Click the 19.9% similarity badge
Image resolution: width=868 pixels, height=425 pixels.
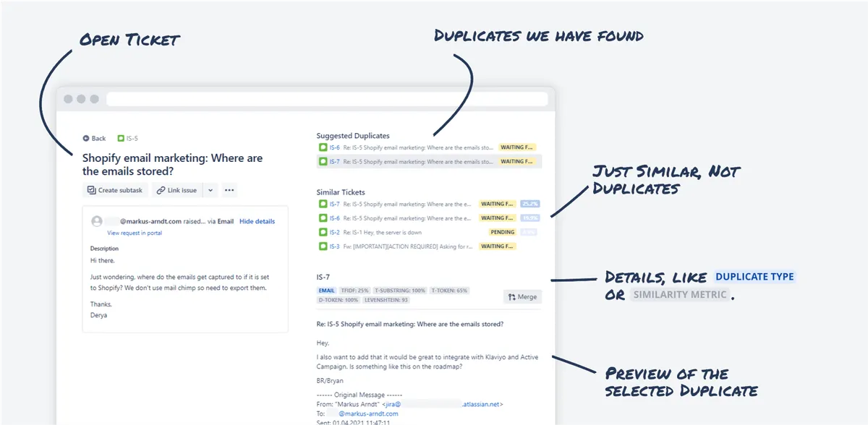click(x=529, y=218)
